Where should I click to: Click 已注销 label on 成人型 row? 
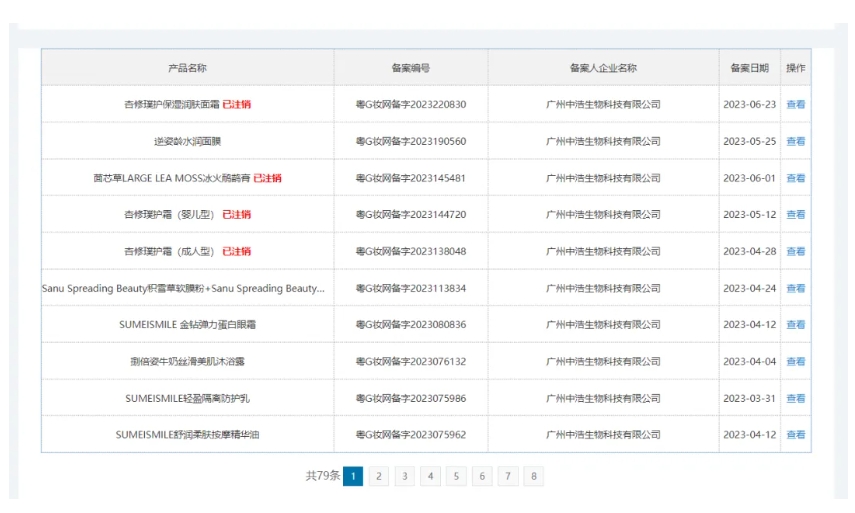pyautogui.click(x=237, y=251)
